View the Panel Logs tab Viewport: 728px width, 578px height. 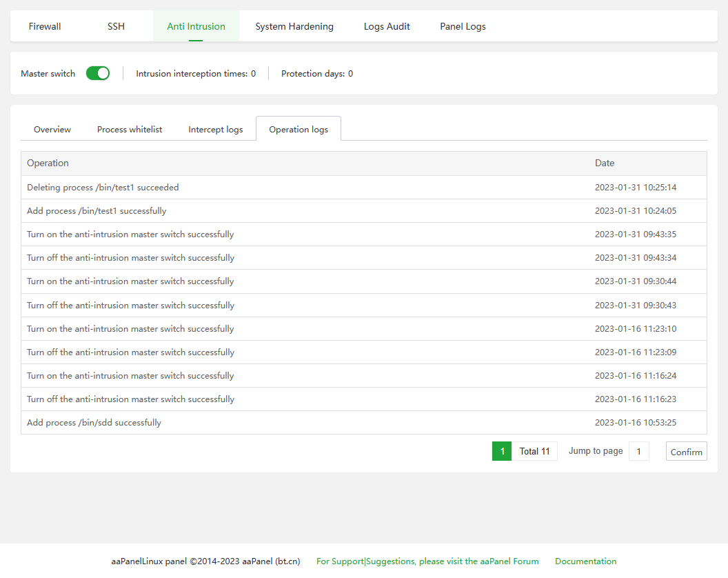(x=463, y=26)
